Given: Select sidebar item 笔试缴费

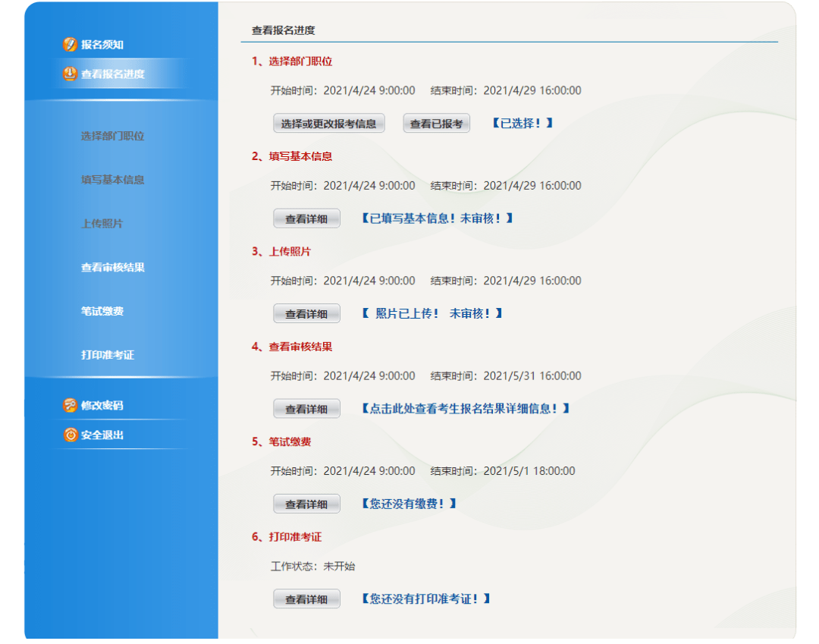Looking at the screenshot, I should (102, 312).
